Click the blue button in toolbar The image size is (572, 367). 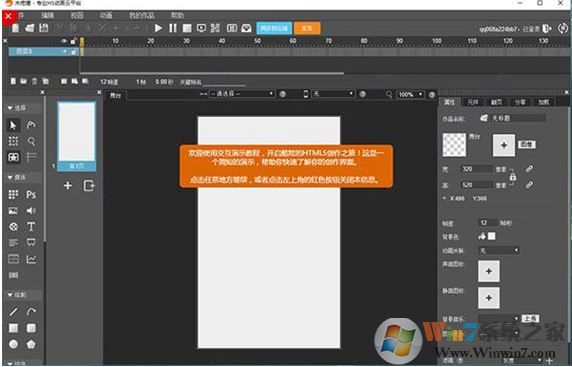tap(274, 28)
